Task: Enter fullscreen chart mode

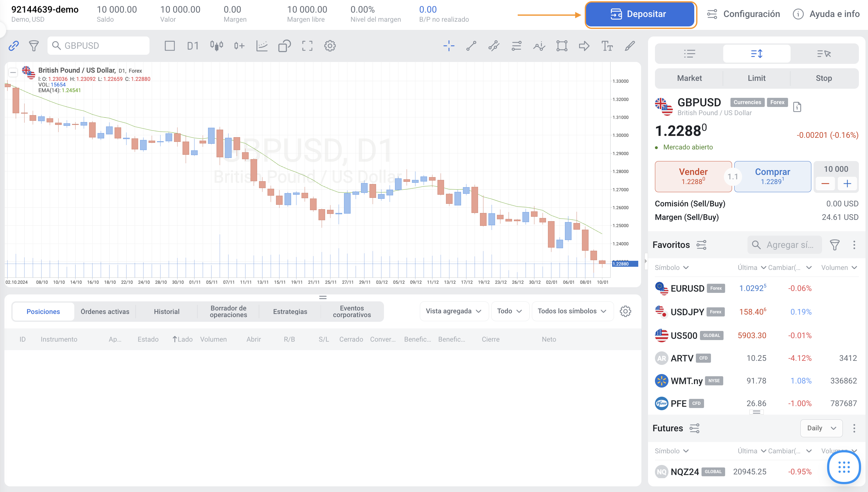Action: (307, 46)
